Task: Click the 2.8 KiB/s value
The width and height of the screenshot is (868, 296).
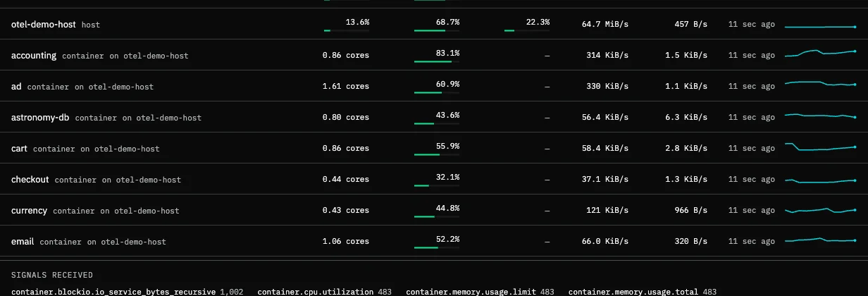Action: click(x=686, y=148)
